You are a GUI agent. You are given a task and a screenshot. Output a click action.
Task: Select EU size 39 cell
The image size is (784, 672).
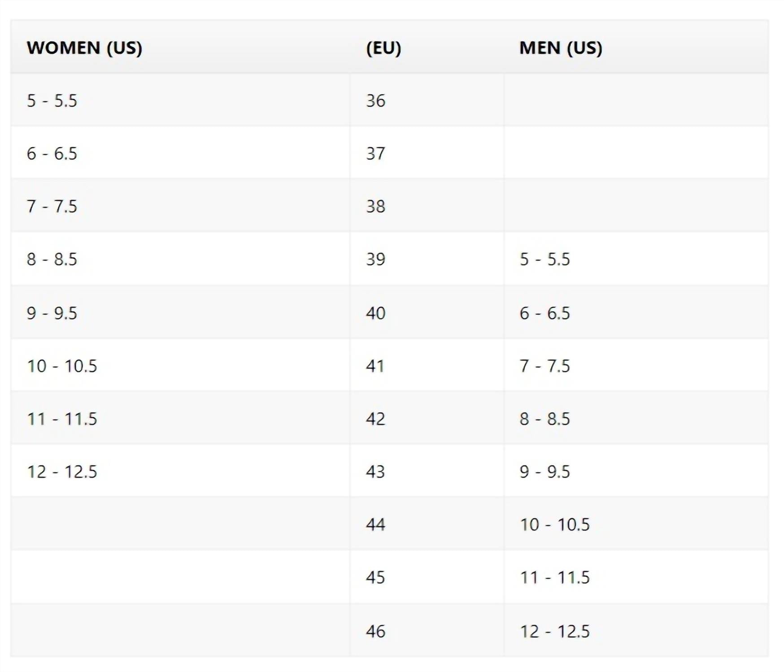(376, 259)
